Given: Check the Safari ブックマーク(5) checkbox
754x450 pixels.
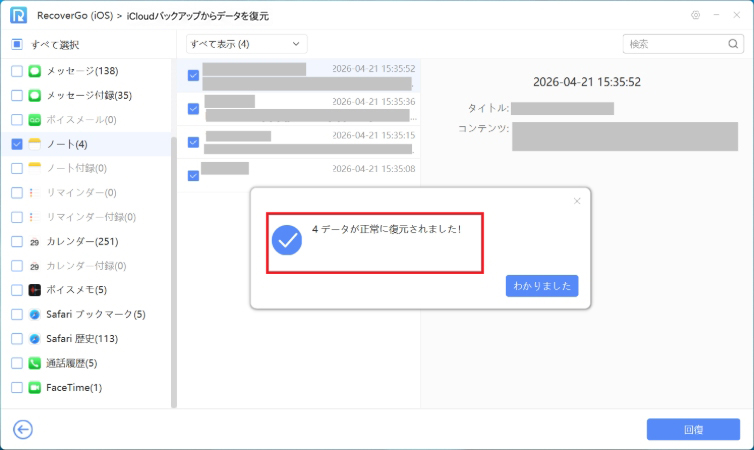Looking at the screenshot, I should (17, 314).
